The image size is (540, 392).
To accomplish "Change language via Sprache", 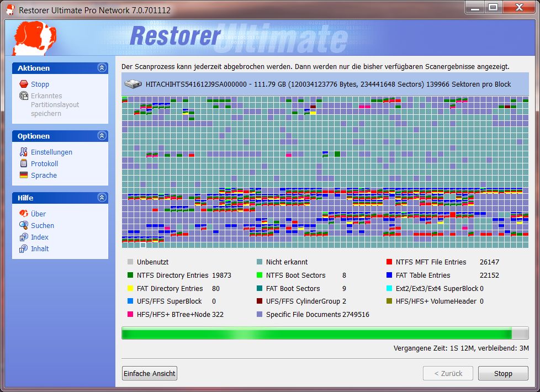I will pos(44,176).
